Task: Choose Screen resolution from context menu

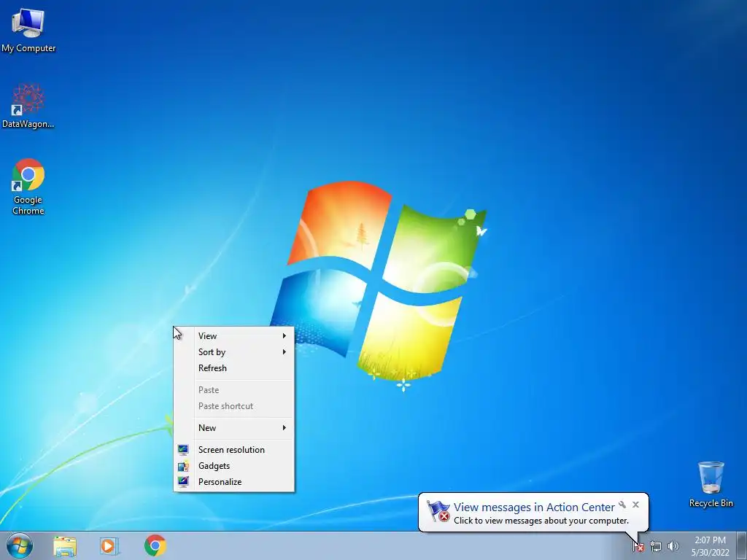Action: coord(234,449)
